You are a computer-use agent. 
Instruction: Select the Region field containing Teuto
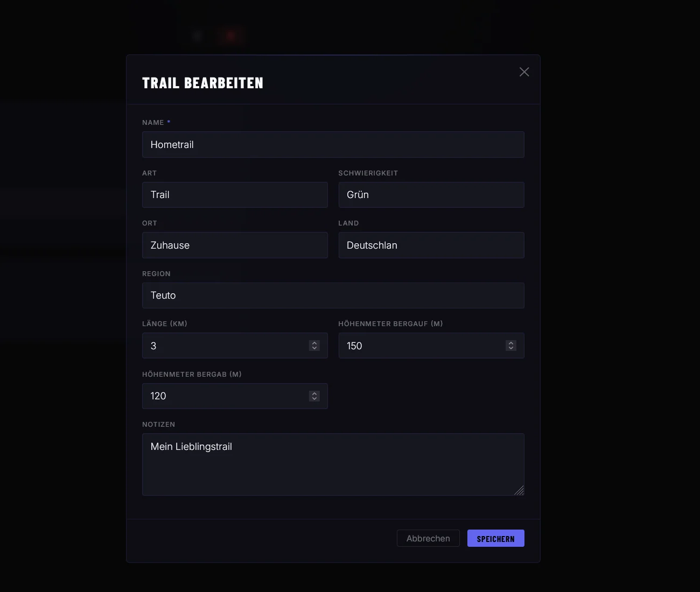333,295
